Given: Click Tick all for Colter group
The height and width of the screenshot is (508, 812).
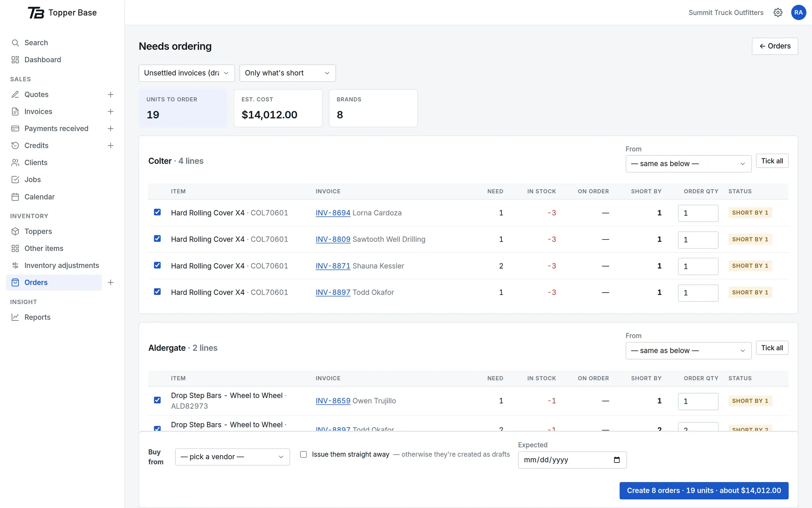Looking at the screenshot, I should tap(772, 161).
